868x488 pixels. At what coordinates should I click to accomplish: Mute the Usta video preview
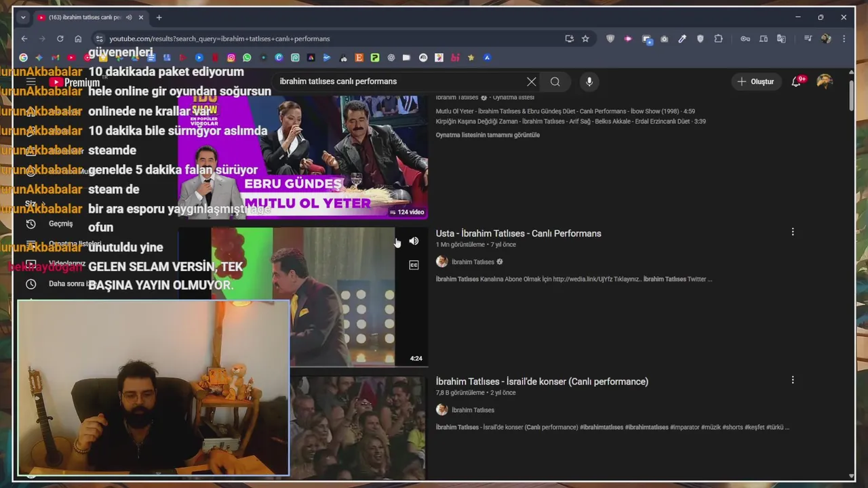[x=414, y=241]
